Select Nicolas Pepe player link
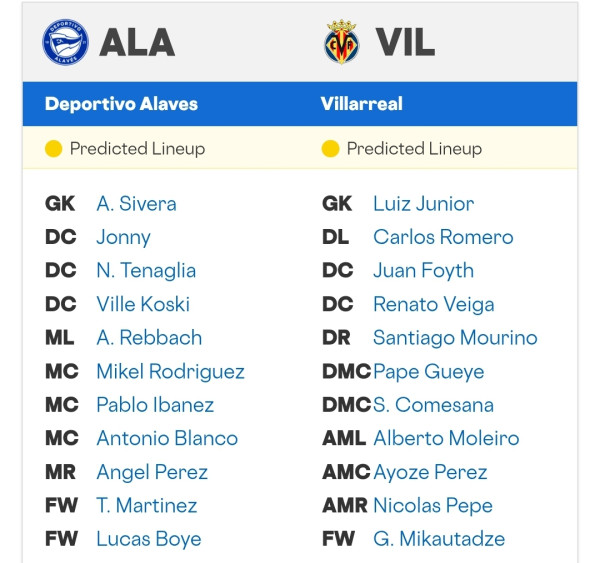This screenshot has width=600, height=563. (x=433, y=506)
